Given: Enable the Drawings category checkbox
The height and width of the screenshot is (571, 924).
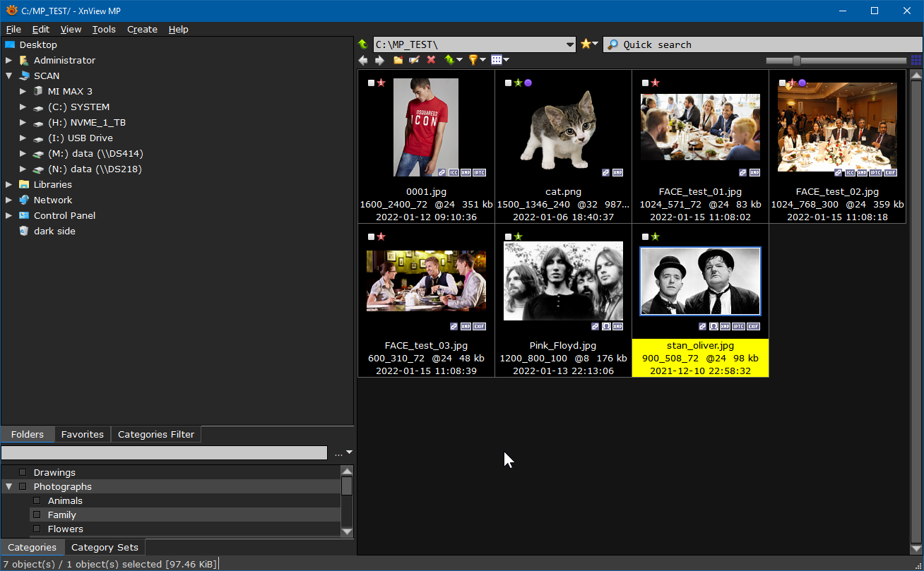Looking at the screenshot, I should (x=23, y=472).
